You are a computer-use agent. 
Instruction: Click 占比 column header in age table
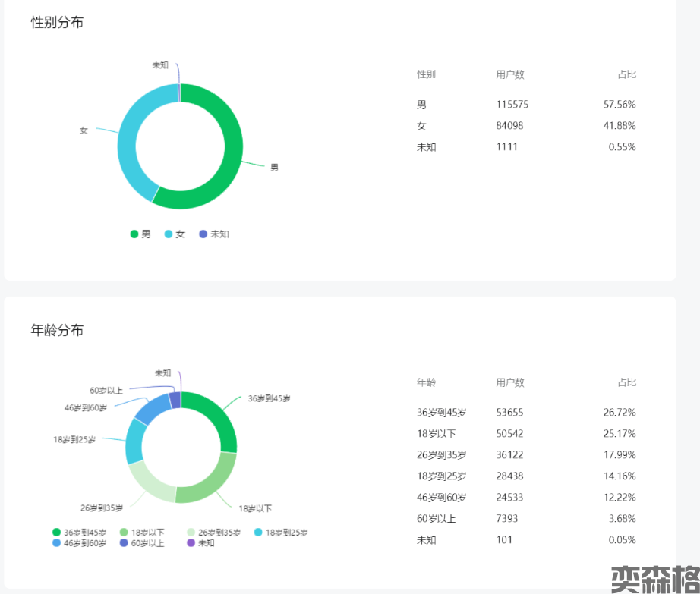click(626, 382)
